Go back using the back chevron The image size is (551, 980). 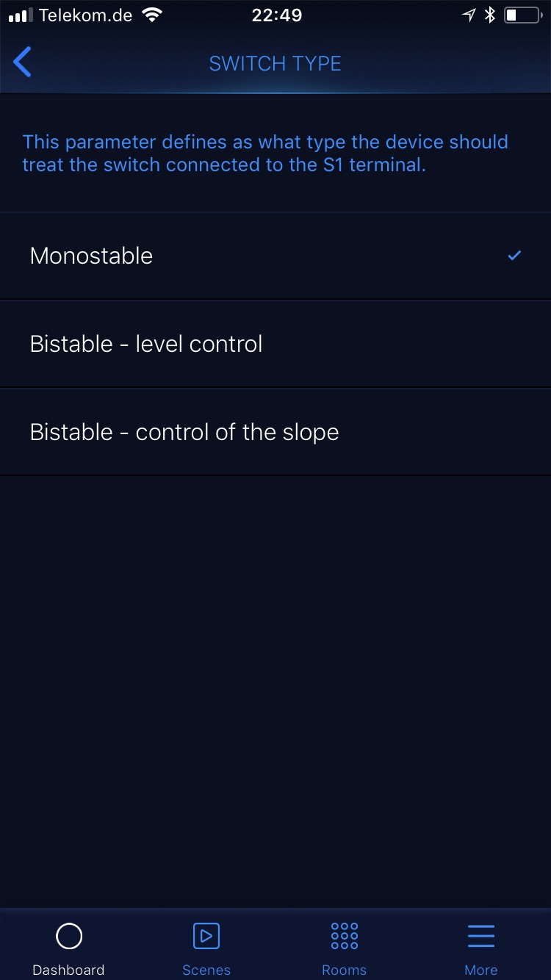click(x=23, y=62)
